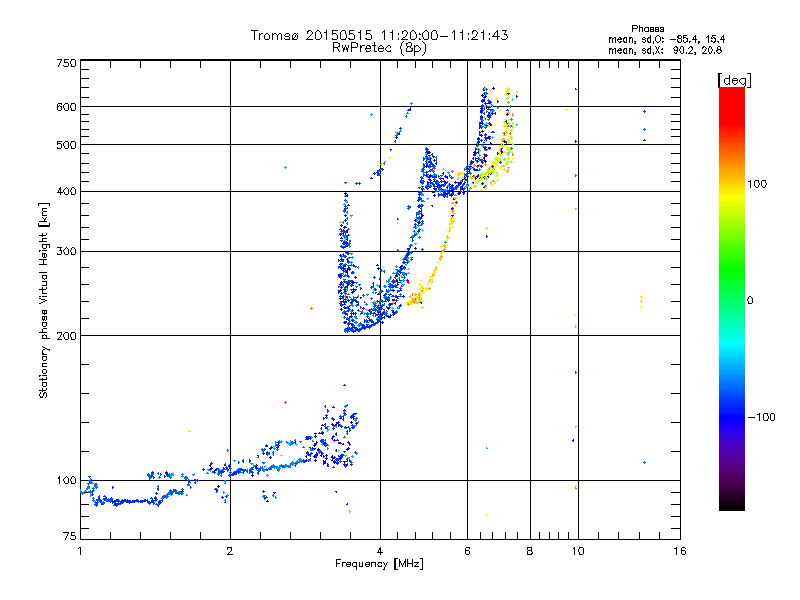Viewport: 800px width, 600px height.
Task: Click the y-axis tick label '600'
Action: tap(66, 107)
